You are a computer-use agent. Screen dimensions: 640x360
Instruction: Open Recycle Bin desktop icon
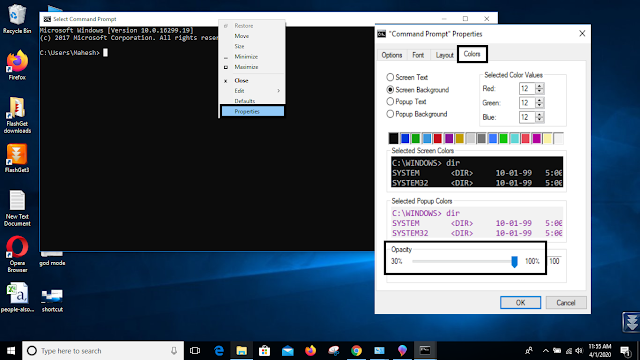pyautogui.click(x=17, y=19)
